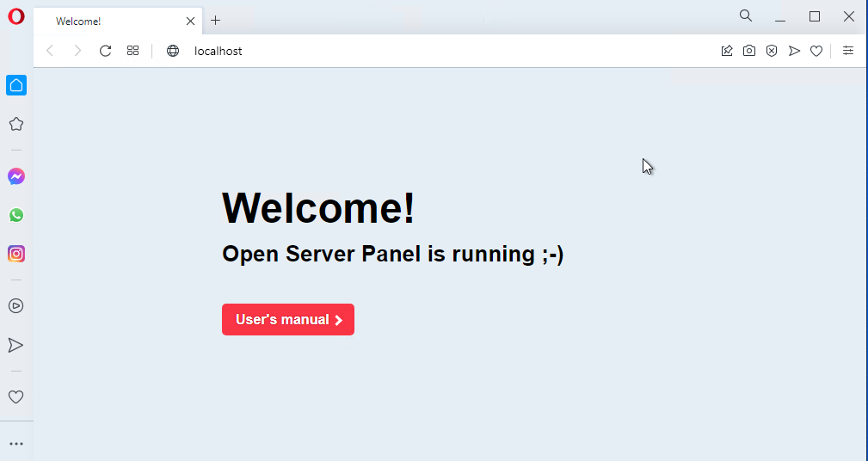Go forward to the next page
Viewport: 868px width, 461px height.
pyautogui.click(x=77, y=51)
